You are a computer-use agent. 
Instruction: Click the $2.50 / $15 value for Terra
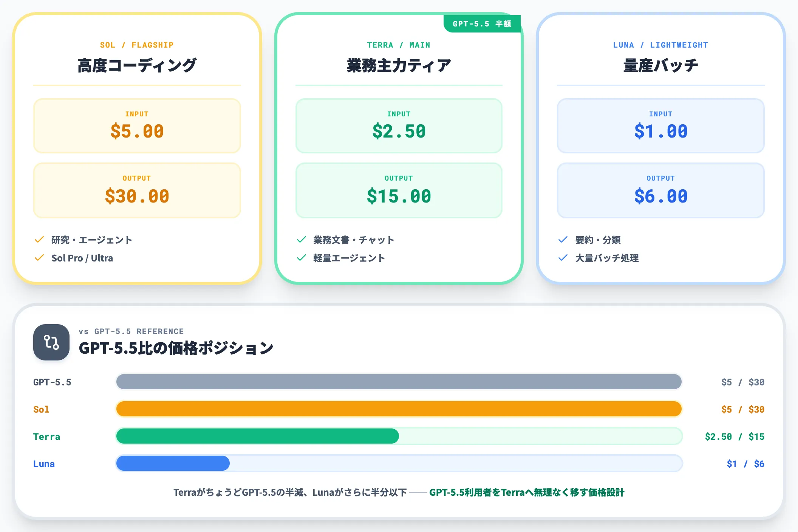(735, 436)
